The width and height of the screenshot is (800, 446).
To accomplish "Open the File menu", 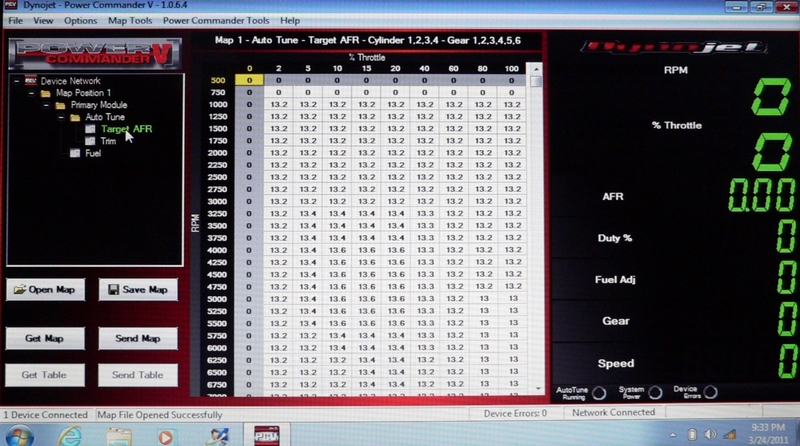I will [x=15, y=21].
